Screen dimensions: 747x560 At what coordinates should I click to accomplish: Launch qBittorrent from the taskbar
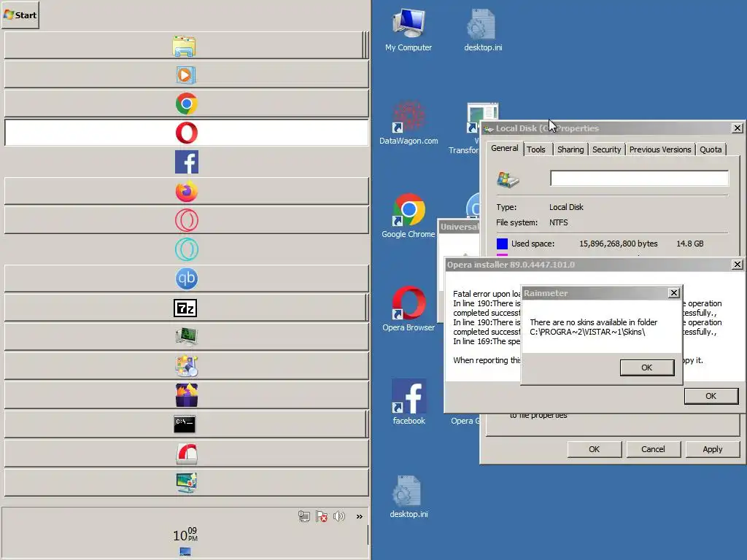point(186,279)
